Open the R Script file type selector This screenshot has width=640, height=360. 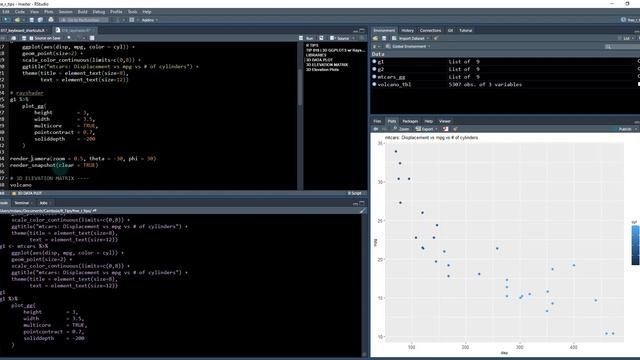355,193
